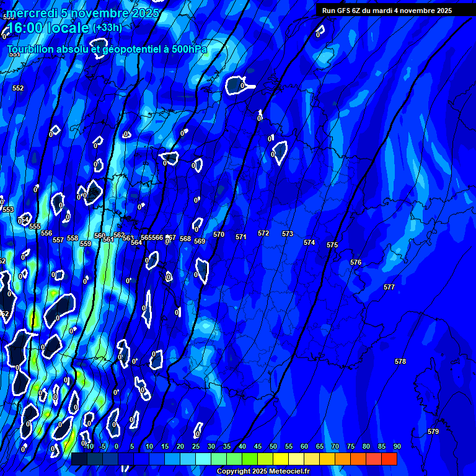Select the bright green legend swatch below 40
Image resolution: width=476 pixels, height=476 pixels.
pos(250,459)
